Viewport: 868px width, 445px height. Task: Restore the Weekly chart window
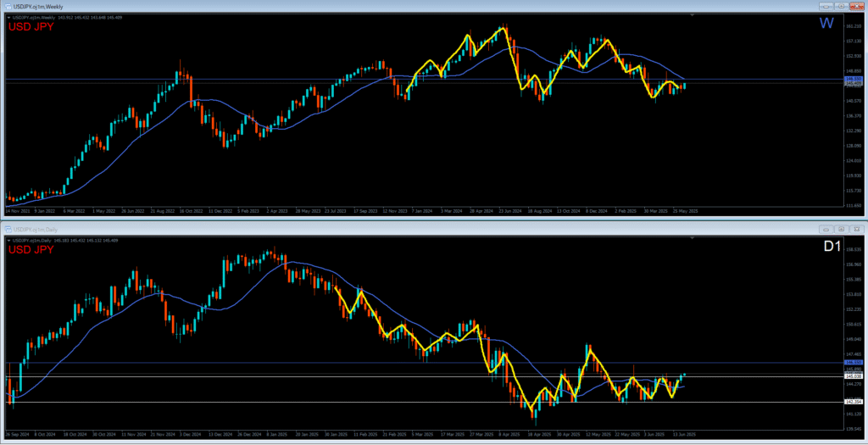(842, 7)
